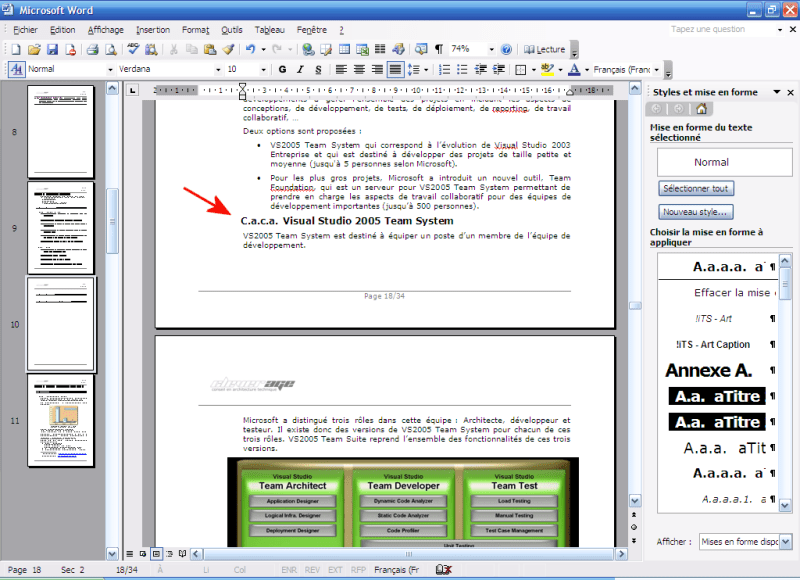Select the page 9 thumbnail
800x580 pixels.
point(61,228)
